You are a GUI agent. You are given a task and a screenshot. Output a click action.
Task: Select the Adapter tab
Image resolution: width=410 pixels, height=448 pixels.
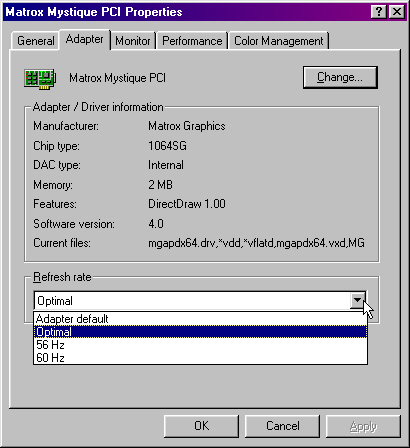85,39
